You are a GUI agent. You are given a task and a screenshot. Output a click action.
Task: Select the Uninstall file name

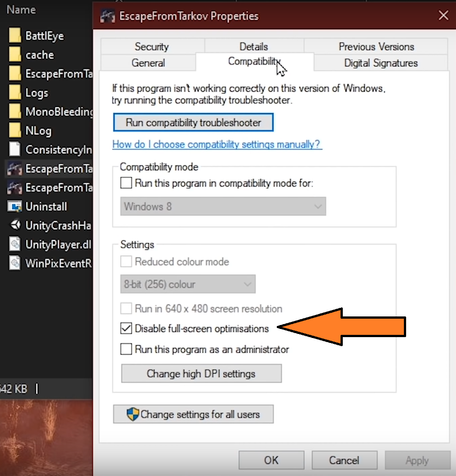46,206
